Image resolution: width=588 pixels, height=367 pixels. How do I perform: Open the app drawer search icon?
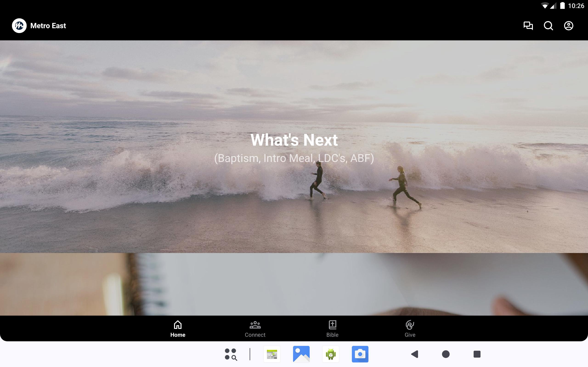pos(231,354)
